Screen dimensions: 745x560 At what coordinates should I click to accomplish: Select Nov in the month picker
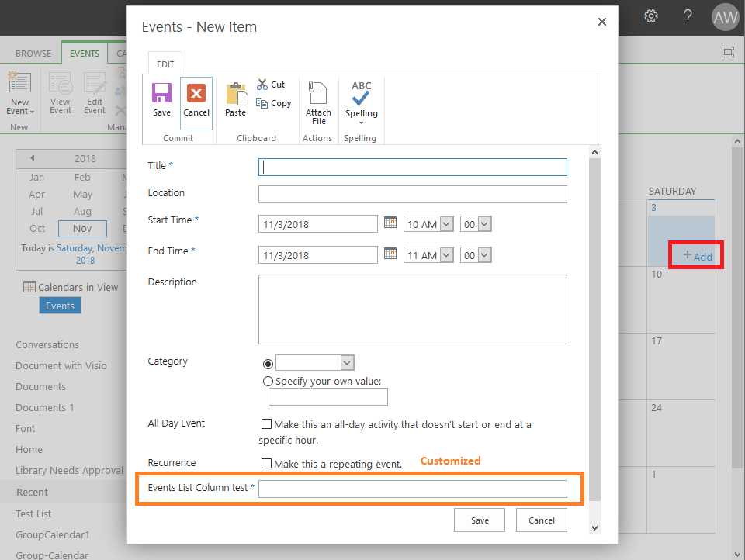[83, 229]
